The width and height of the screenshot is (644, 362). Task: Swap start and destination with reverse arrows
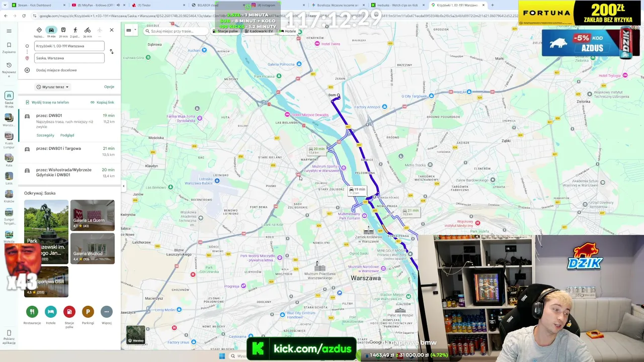click(112, 52)
